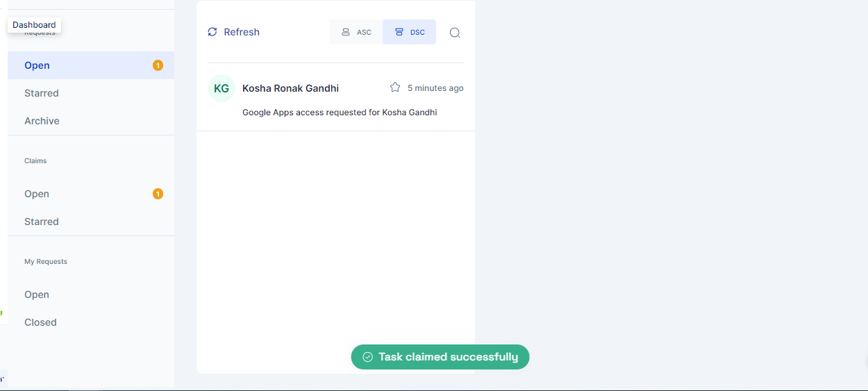Dismiss the Task claimed successfully toast
The image size is (868, 391).
448,357
